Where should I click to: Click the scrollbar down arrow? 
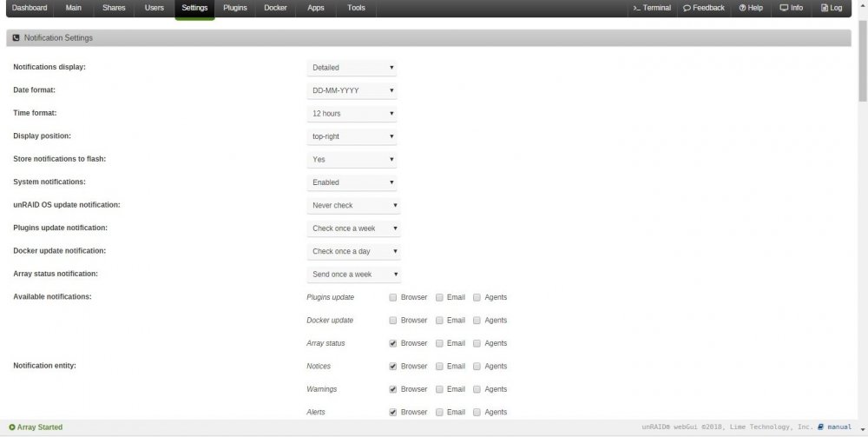coord(863,430)
